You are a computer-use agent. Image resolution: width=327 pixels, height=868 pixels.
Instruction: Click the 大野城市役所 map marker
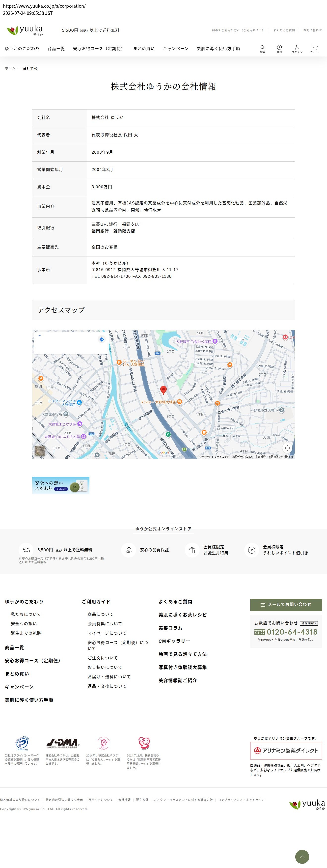[66, 414]
